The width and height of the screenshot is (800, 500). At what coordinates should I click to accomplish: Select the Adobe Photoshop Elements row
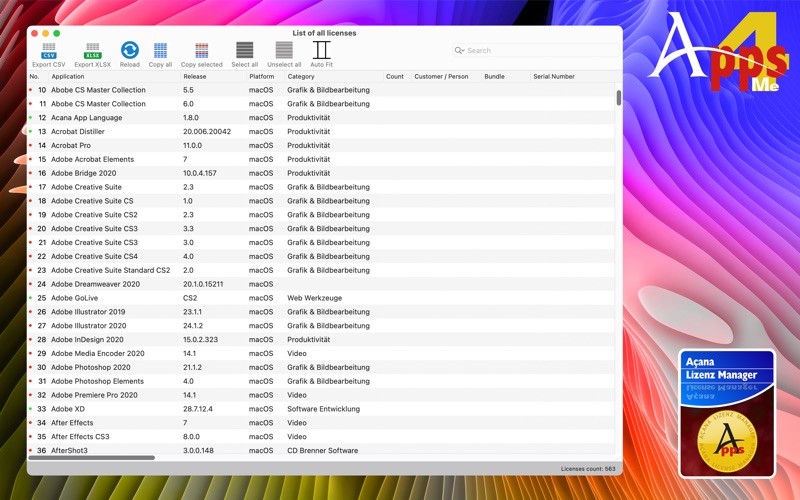tap(321, 381)
